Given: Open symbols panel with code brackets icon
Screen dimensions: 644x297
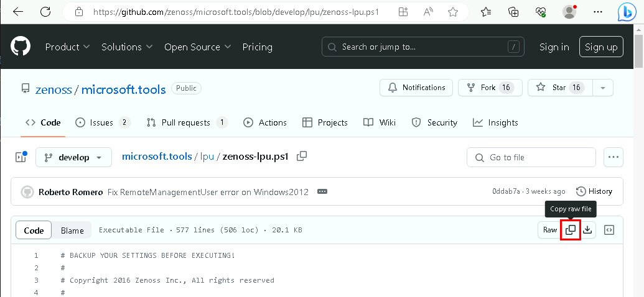Looking at the screenshot, I should [609, 230].
